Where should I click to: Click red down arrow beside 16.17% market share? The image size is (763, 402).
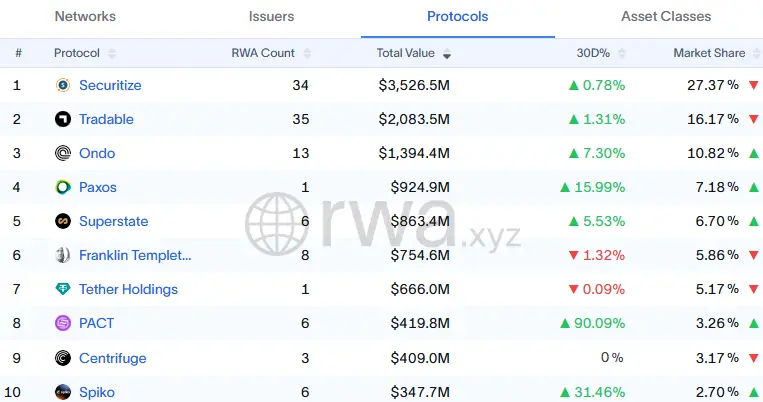754,119
